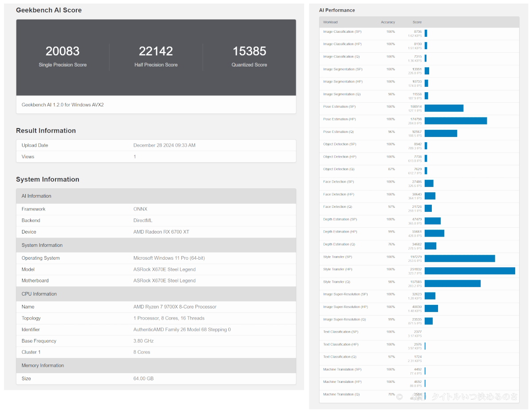This screenshot has height=413, width=532.
Task: Select the CPU name AMD Ryzen 7 9700X
Action: 175,307
